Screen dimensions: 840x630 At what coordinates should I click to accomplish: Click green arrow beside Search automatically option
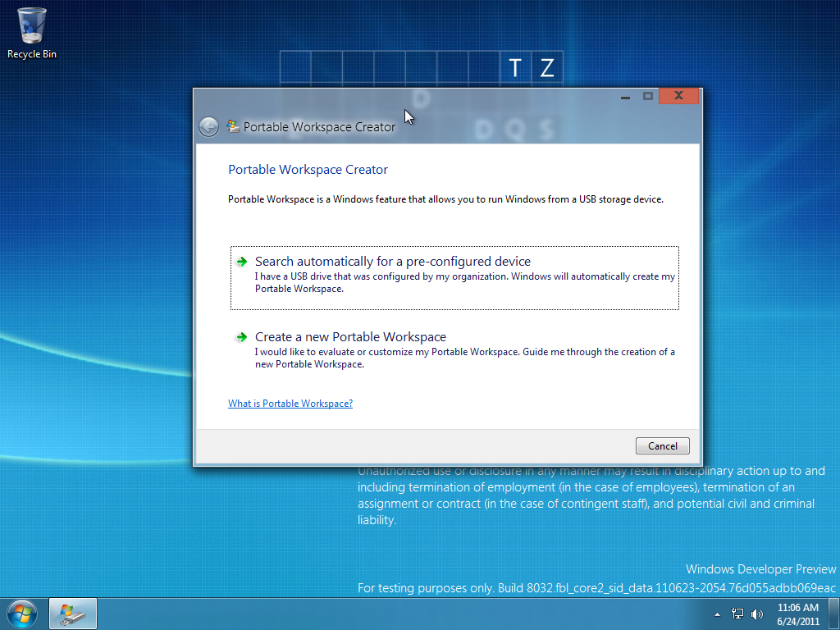[x=242, y=262]
